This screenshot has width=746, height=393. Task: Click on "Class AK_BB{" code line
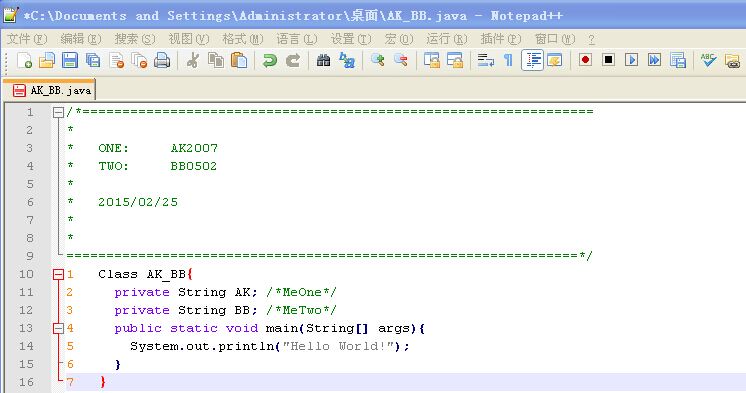pos(146,275)
